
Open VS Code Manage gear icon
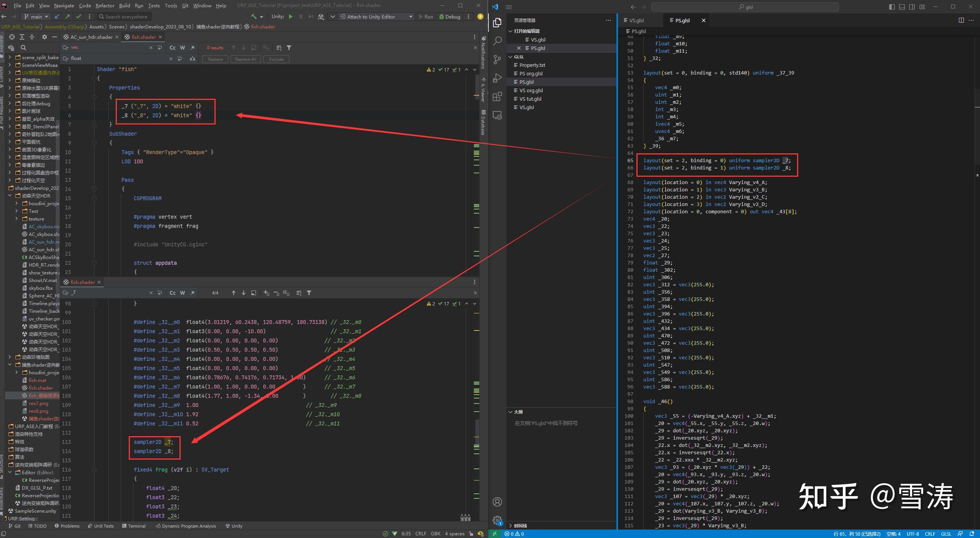[497, 520]
